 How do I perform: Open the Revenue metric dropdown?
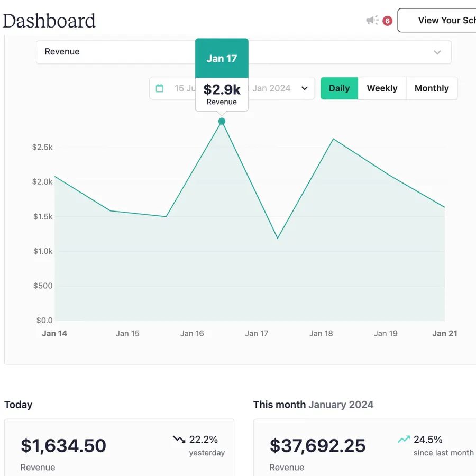pos(243,52)
